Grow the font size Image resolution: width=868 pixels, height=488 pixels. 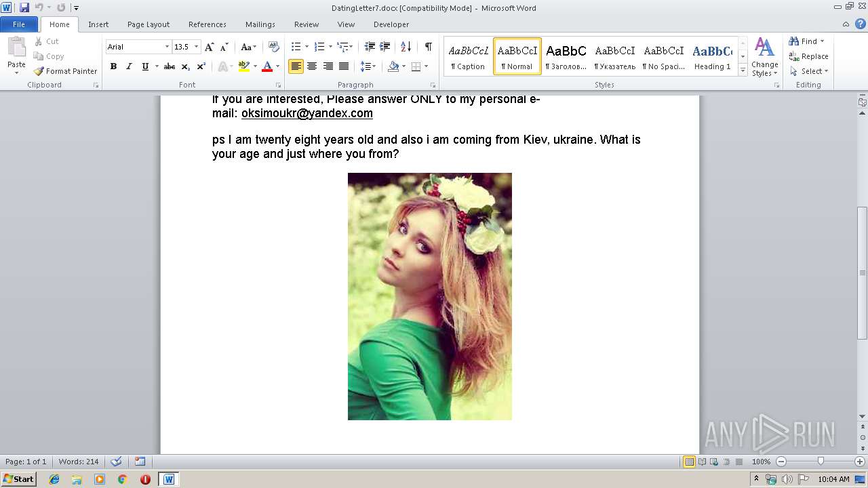coord(209,47)
